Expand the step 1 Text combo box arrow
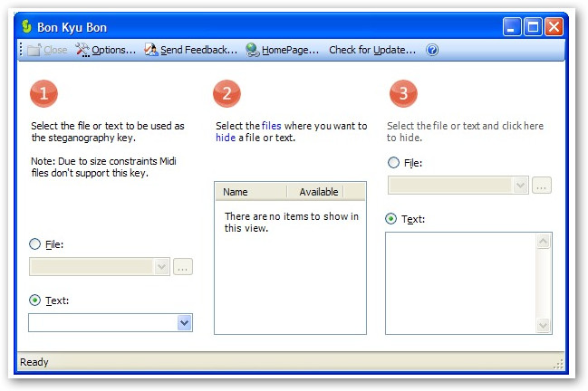588x391 pixels. (x=184, y=322)
